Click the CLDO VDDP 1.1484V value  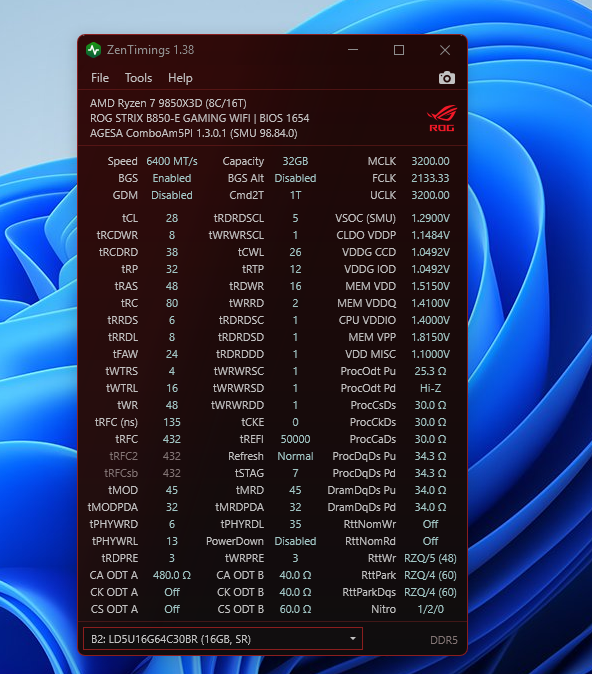pos(430,235)
